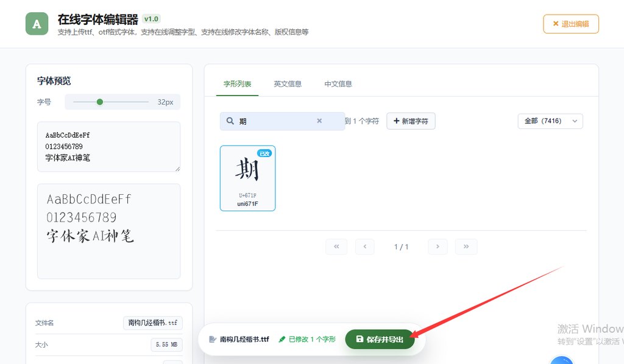Image resolution: width=624 pixels, height=364 pixels.
Task: Click the X icon inside 退出编辑
Action: pos(556,23)
